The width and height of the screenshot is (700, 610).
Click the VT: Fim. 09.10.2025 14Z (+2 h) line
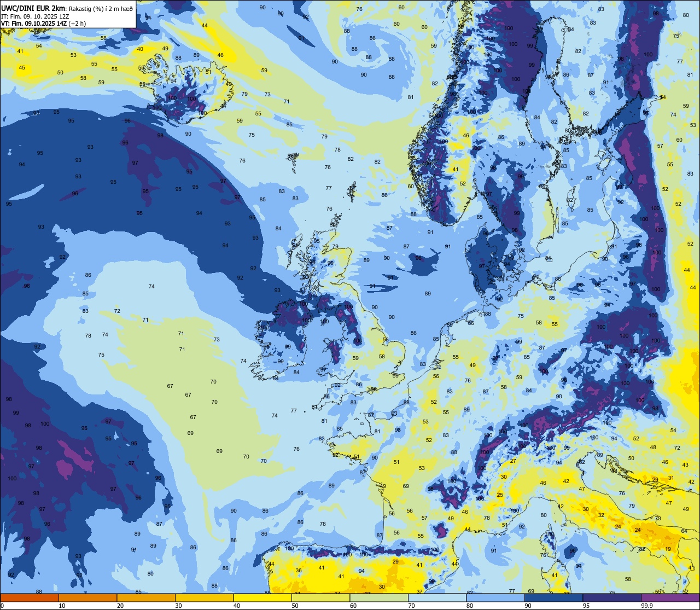[x=43, y=24]
